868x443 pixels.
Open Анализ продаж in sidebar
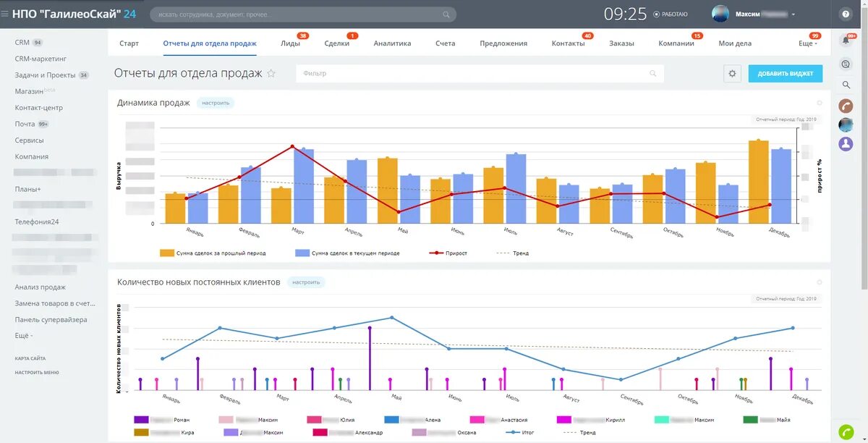coord(41,287)
